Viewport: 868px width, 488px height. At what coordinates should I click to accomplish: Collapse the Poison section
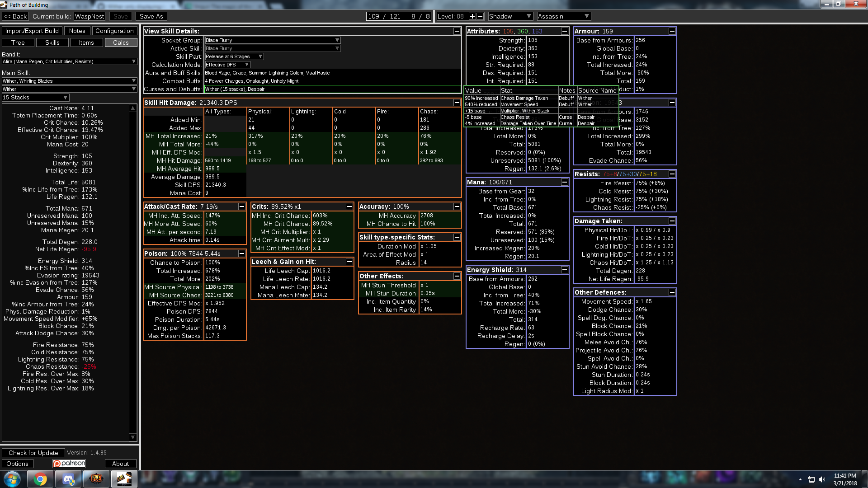tap(242, 253)
